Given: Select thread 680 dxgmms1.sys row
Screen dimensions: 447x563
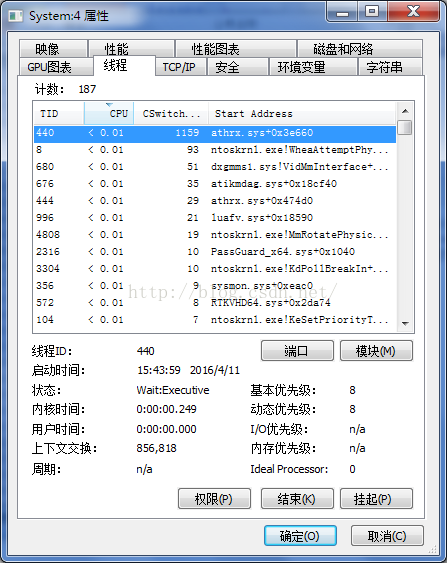Looking at the screenshot, I should 215,167.
